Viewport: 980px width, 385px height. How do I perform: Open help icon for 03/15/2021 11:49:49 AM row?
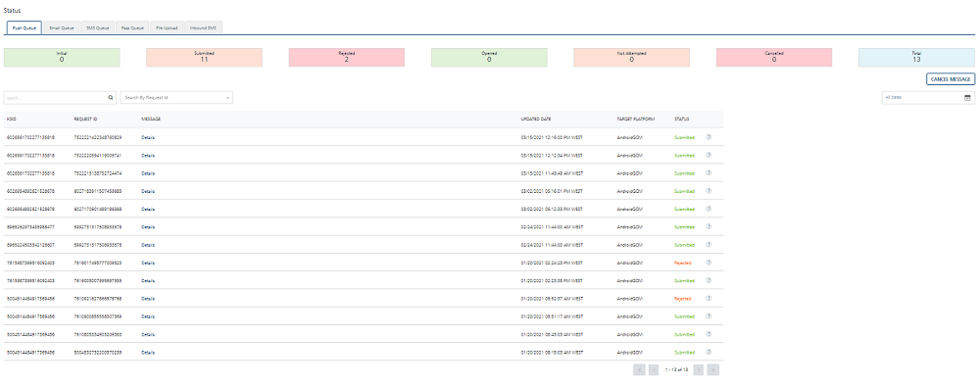[x=709, y=173]
